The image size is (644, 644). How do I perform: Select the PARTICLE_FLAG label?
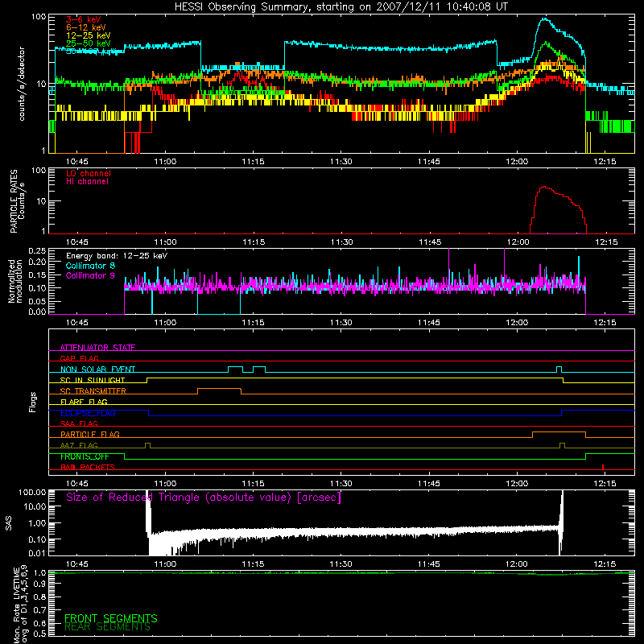(x=90, y=434)
